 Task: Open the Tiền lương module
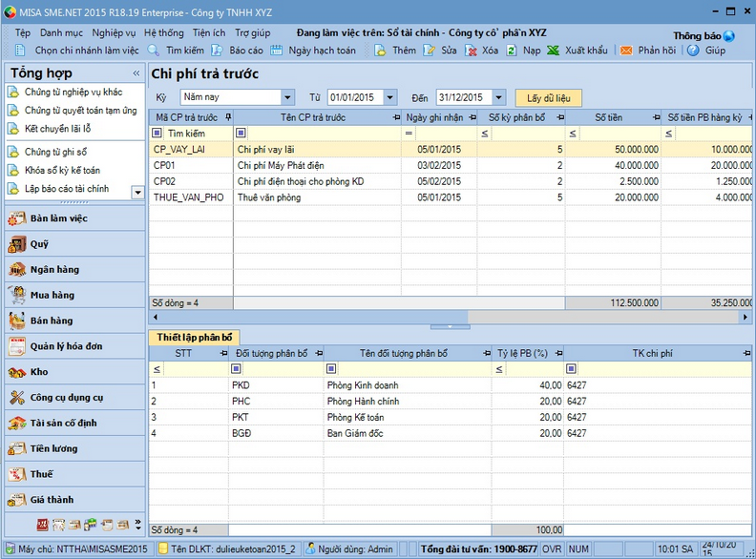pyautogui.click(x=74, y=448)
